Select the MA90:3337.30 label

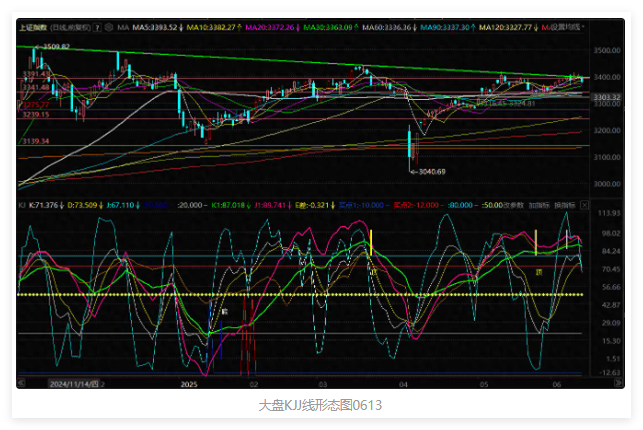[445, 27]
